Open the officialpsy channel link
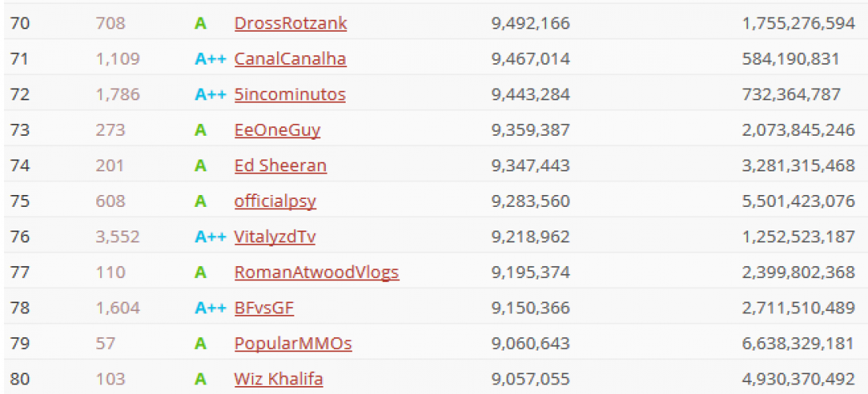 (x=275, y=201)
